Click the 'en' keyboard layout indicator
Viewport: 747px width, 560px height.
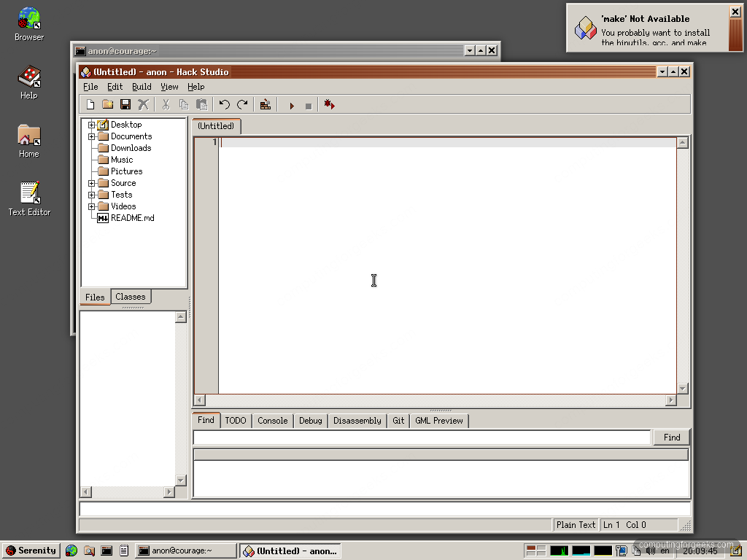point(665,551)
